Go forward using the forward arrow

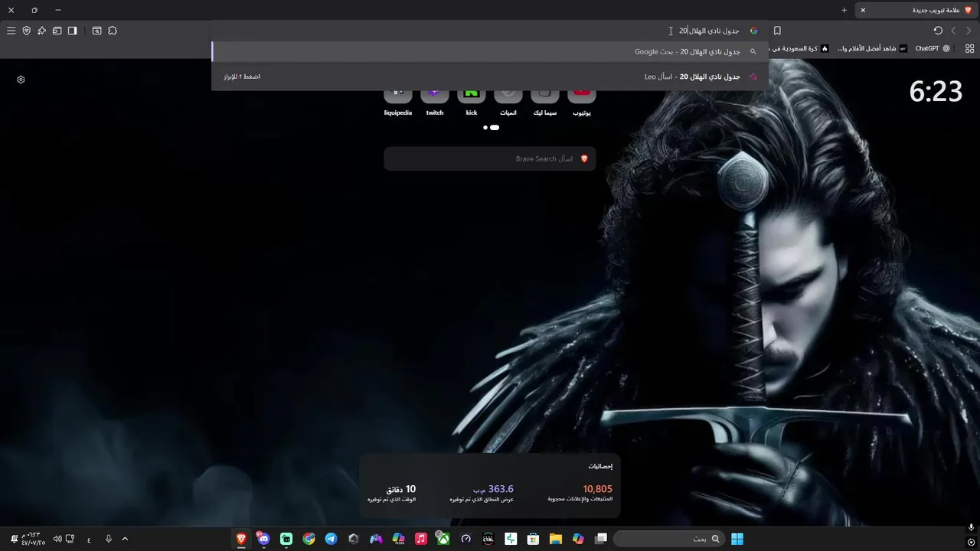click(969, 31)
